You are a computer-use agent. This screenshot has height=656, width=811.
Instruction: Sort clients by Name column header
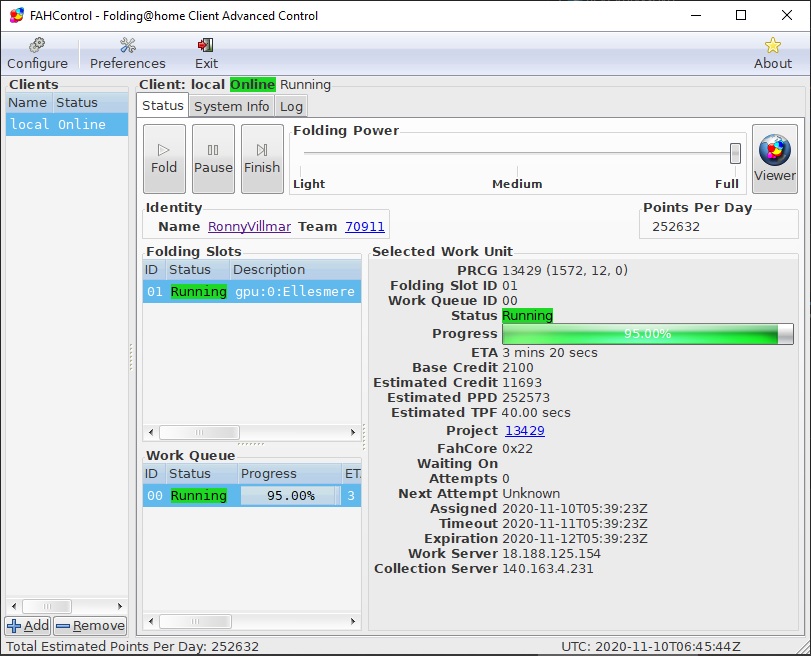click(28, 102)
